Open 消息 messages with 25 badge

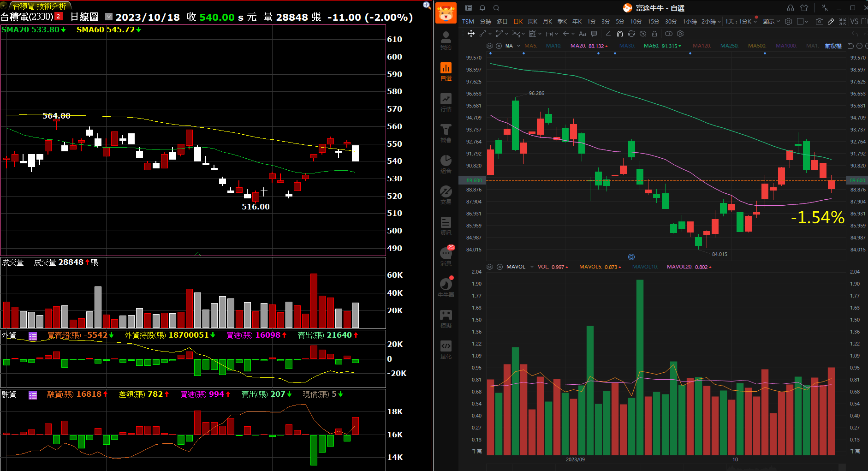click(446, 256)
